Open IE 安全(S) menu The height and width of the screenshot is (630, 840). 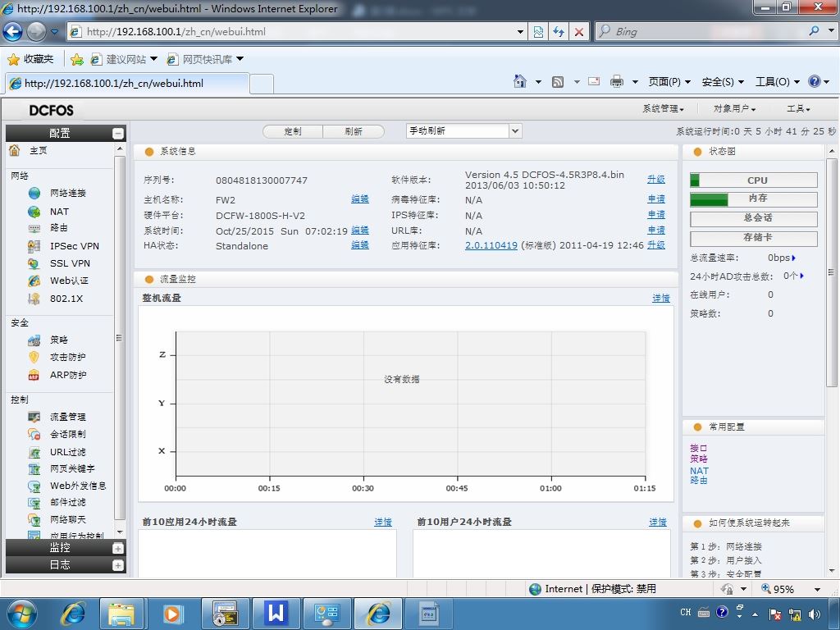pos(723,81)
